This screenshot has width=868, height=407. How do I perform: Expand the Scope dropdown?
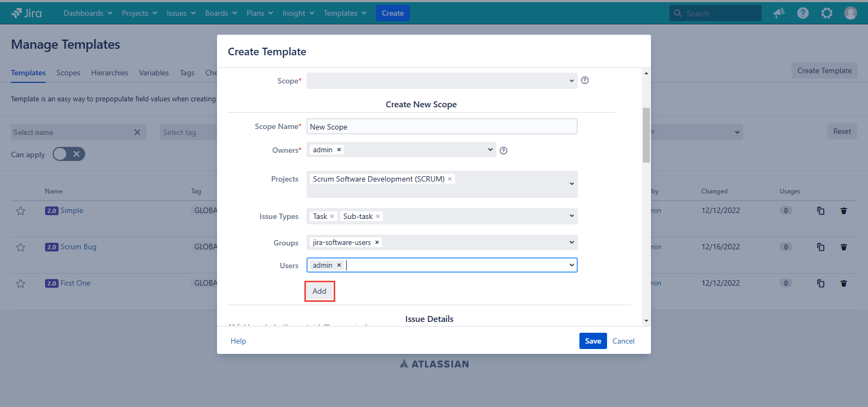442,81
